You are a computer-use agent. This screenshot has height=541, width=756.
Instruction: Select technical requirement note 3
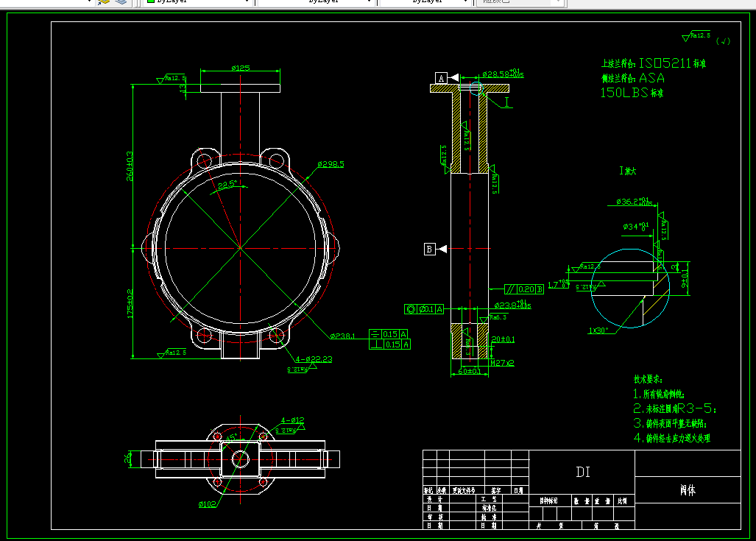tap(670, 423)
